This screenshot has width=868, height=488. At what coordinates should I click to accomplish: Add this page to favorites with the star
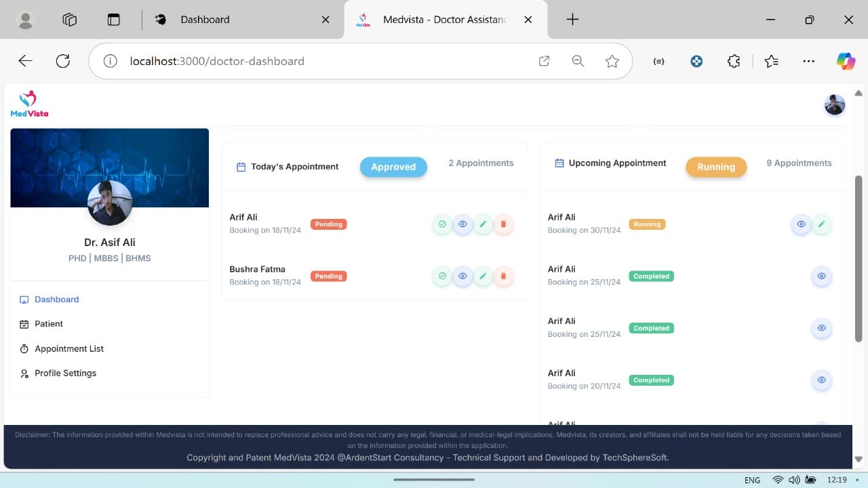pyautogui.click(x=612, y=61)
